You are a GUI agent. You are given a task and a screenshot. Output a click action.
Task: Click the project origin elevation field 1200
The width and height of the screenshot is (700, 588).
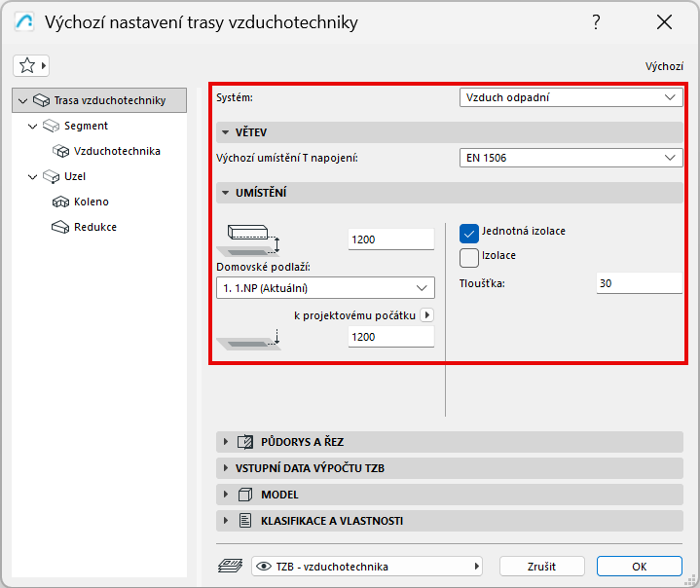(391, 337)
